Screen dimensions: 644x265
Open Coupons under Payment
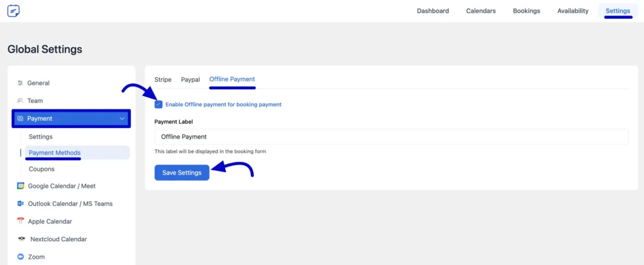(x=42, y=169)
